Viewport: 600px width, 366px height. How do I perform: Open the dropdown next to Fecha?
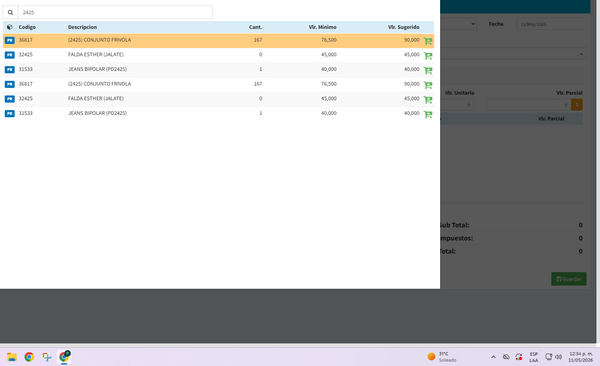pos(458,24)
